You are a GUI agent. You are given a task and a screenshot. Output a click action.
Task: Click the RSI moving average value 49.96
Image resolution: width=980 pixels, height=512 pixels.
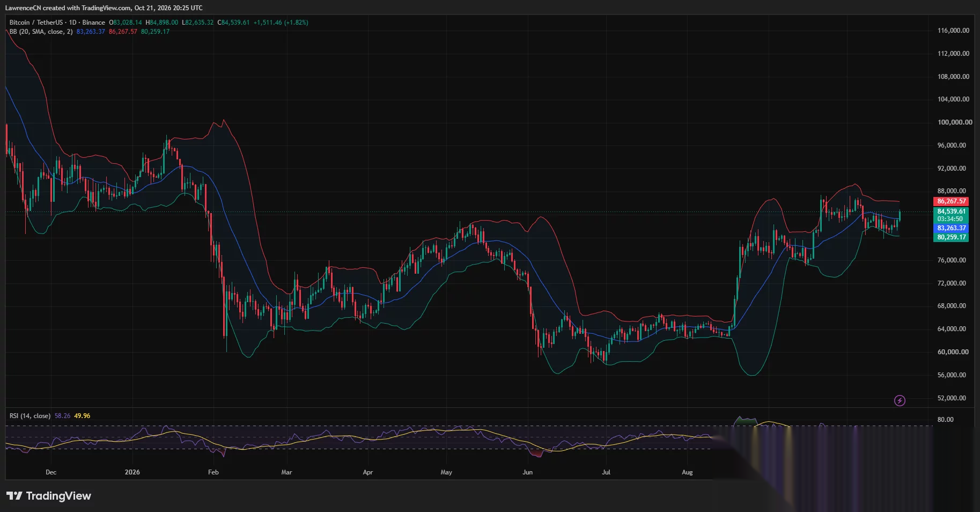[x=82, y=416]
